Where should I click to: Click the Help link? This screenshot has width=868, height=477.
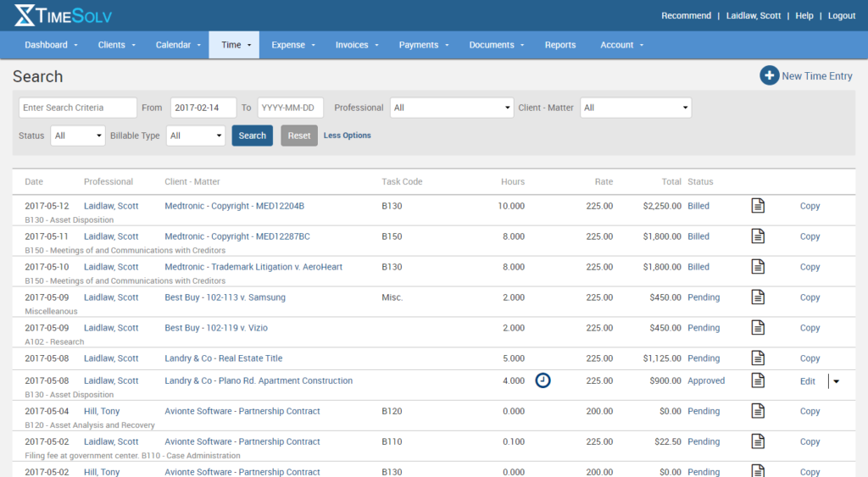(x=804, y=15)
